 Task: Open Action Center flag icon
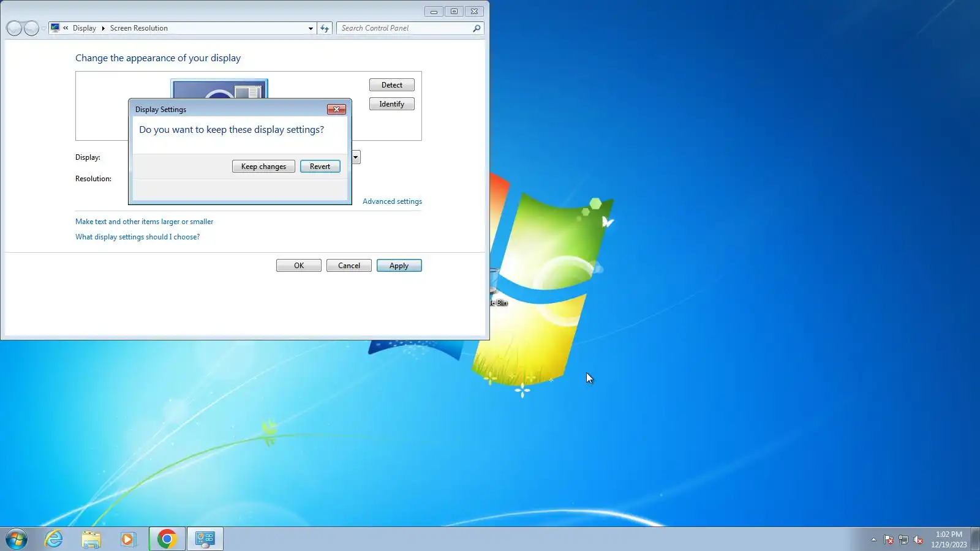pyautogui.click(x=889, y=539)
